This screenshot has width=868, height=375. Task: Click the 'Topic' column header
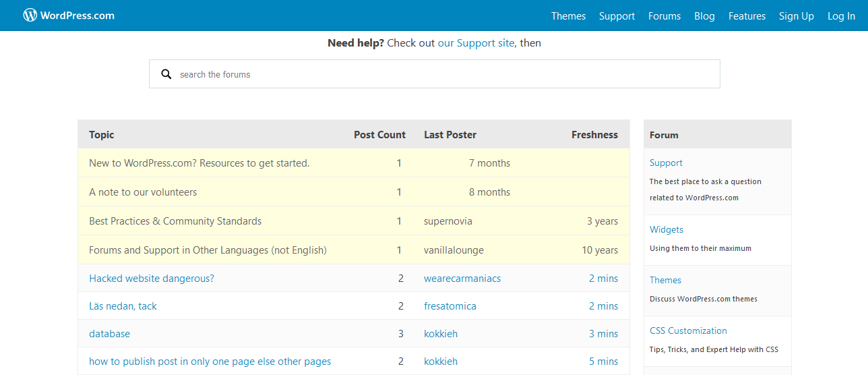[x=102, y=135]
